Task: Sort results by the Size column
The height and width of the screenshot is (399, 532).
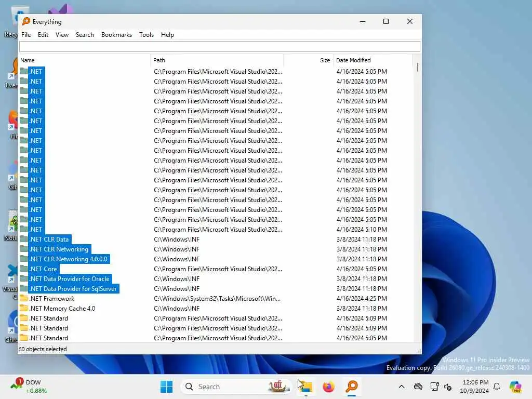Action: point(308,60)
